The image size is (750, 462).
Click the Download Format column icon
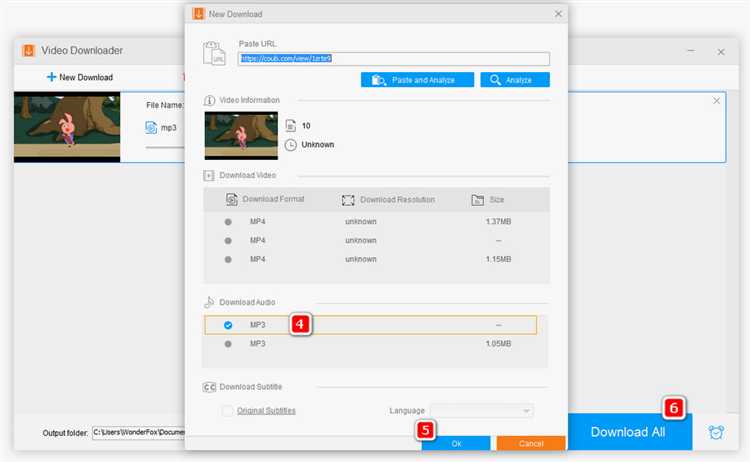[232, 199]
